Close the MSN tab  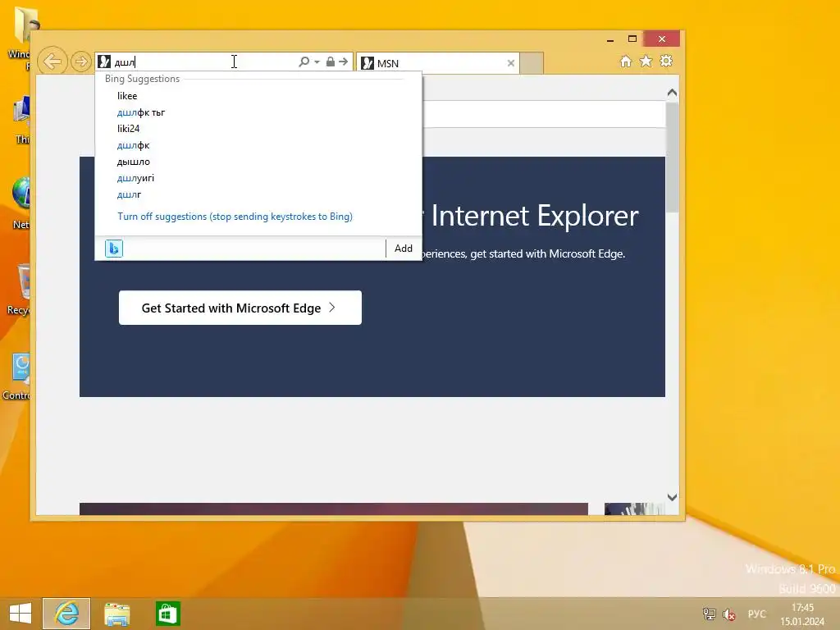coord(511,63)
